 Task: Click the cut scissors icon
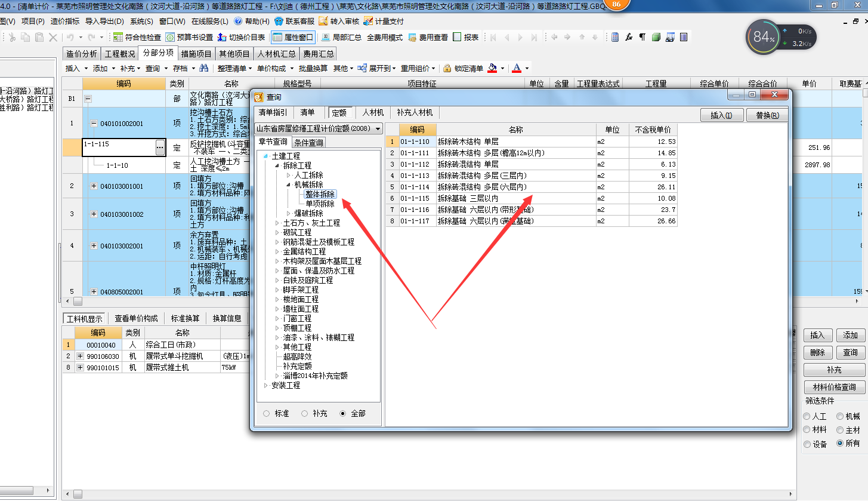click(12, 37)
